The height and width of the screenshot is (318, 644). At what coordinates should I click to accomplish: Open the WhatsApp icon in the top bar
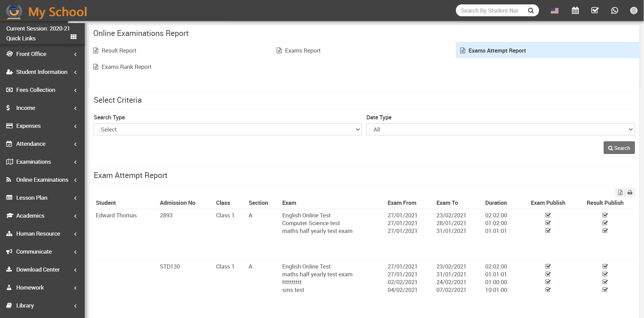click(x=615, y=11)
